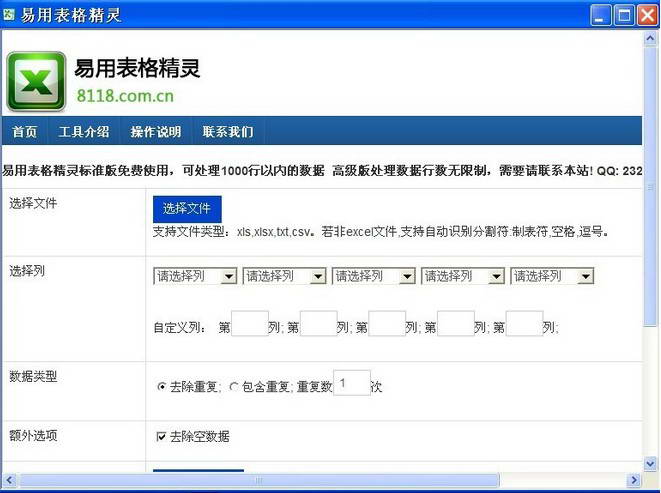Open the 操作说明 menu item
Image resolution: width=661 pixels, height=493 pixels.
pos(156,132)
